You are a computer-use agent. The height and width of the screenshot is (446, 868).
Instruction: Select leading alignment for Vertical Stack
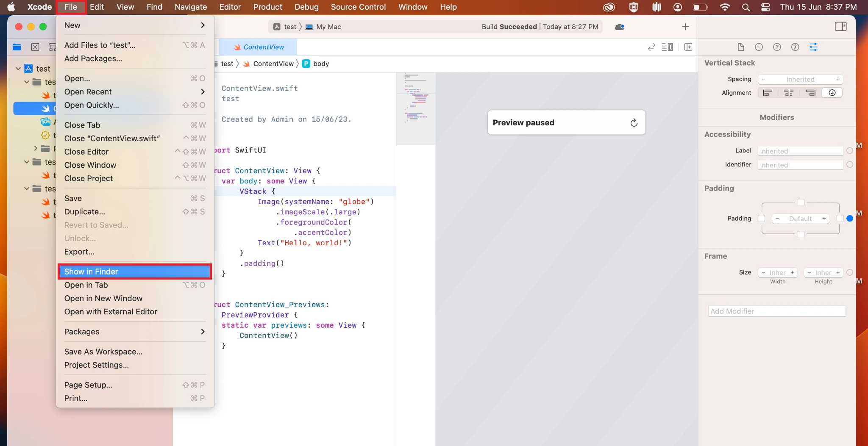[768, 93]
